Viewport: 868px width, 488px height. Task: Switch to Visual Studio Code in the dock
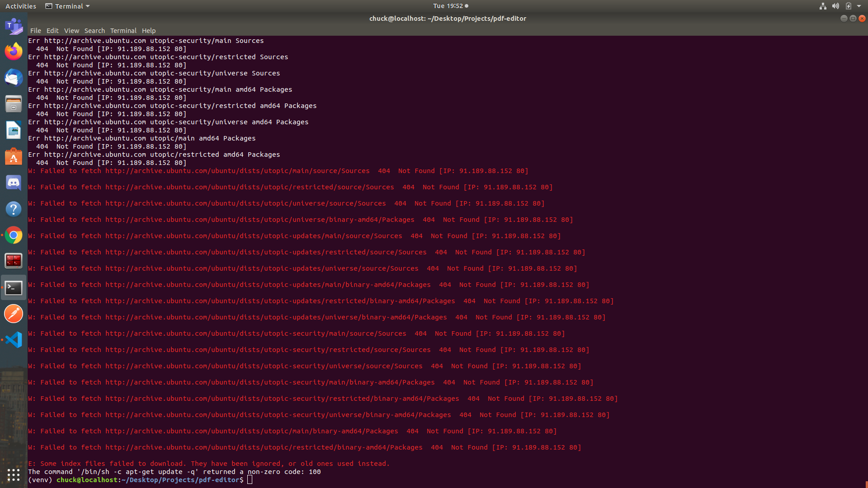pos(14,340)
